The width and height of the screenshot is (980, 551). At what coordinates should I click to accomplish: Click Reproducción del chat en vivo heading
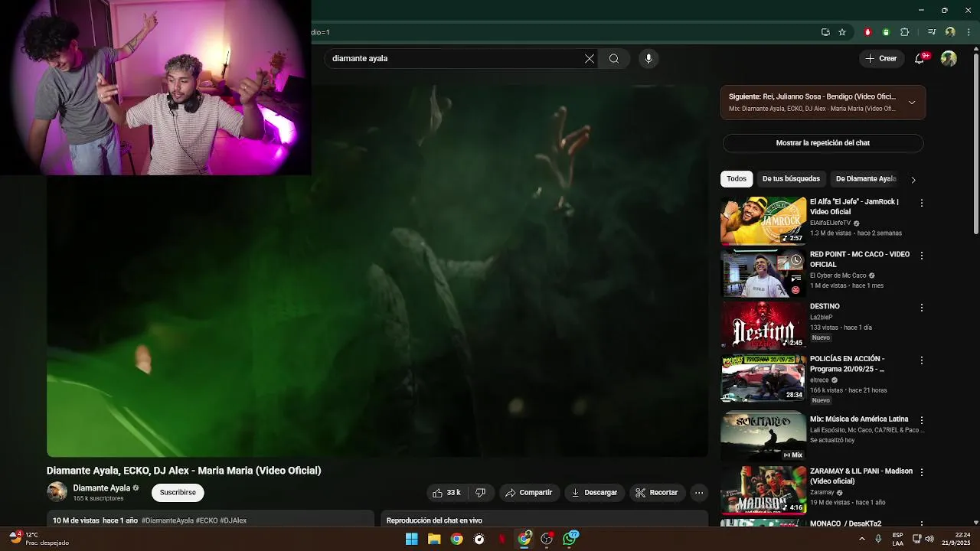click(x=434, y=520)
